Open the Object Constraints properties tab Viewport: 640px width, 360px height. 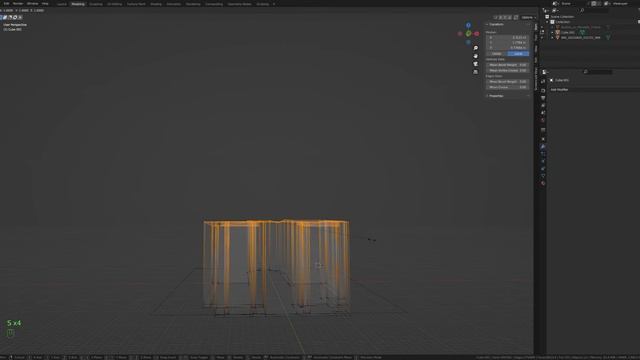543,168
